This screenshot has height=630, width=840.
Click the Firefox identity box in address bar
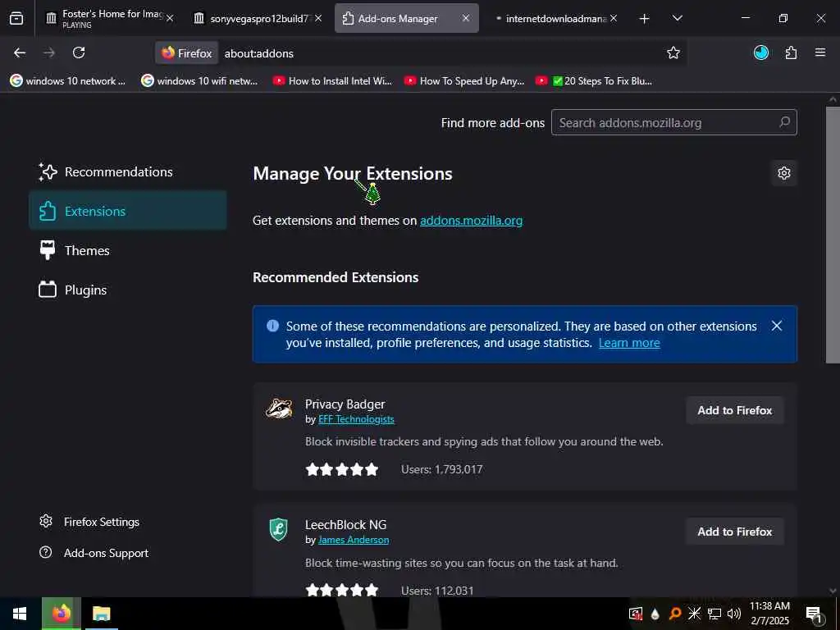click(x=186, y=53)
